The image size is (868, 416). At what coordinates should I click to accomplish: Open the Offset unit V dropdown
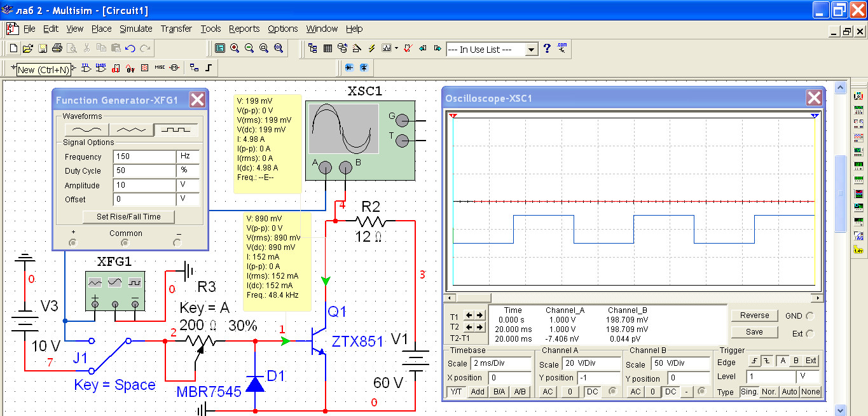(x=188, y=199)
